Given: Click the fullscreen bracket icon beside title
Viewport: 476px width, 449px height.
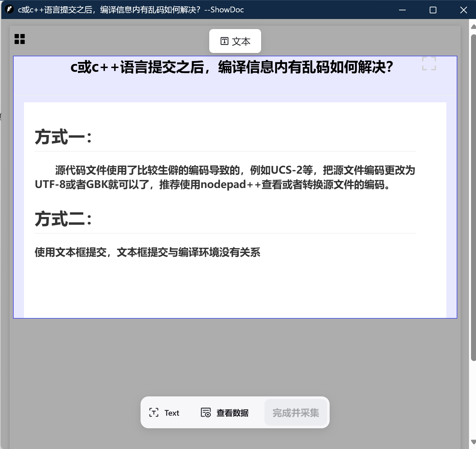Looking at the screenshot, I should pos(429,63).
